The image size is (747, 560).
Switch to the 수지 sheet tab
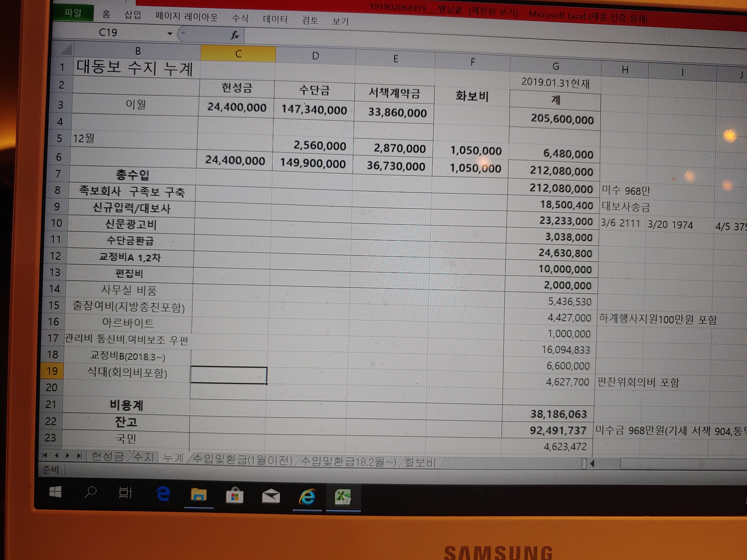144,457
